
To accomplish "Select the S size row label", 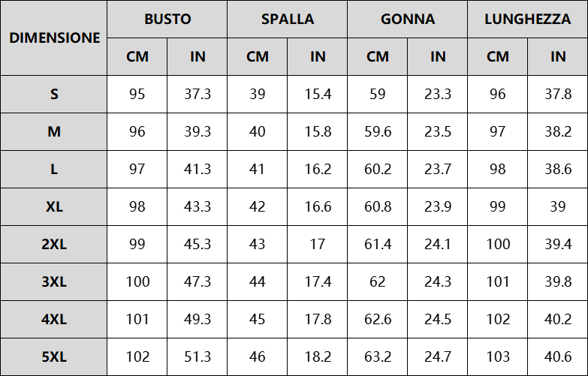I will (x=54, y=94).
